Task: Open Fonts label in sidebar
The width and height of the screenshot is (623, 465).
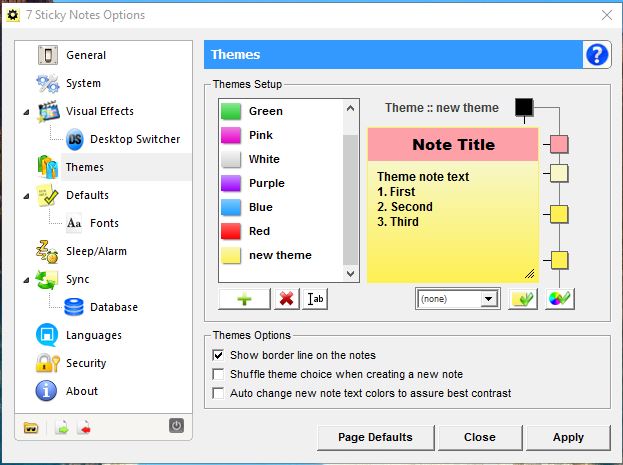Action: pos(104,223)
